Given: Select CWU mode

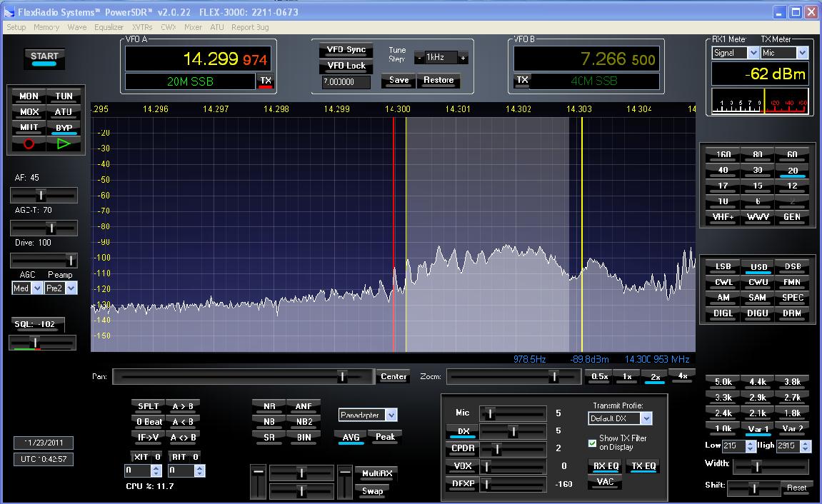Looking at the screenshot, I should 758,283.
